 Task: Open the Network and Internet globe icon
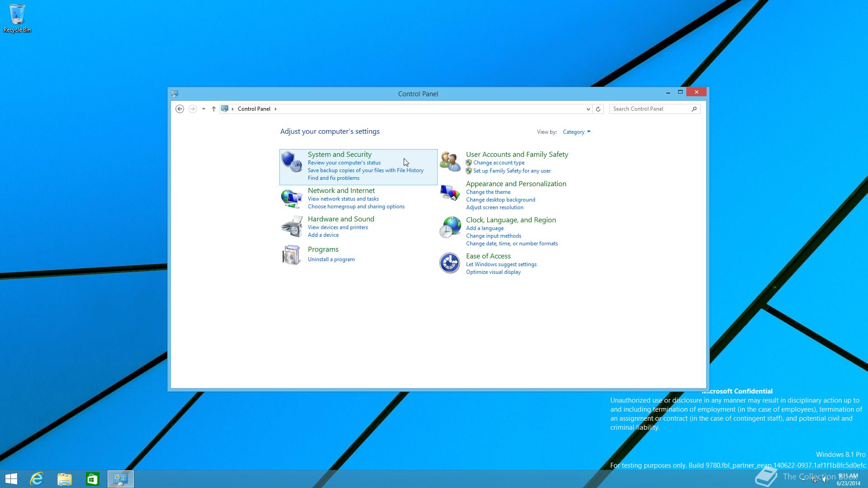click(292, 198)
